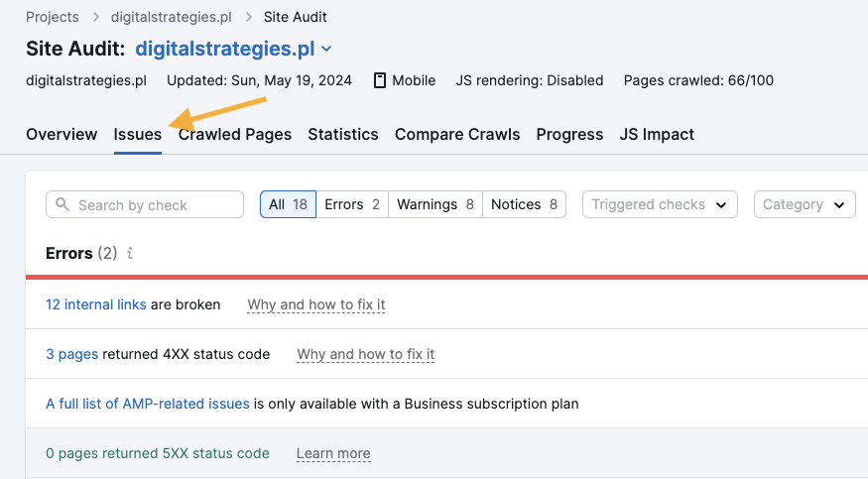Select the All 18 filter

click(x=288, y=204)
